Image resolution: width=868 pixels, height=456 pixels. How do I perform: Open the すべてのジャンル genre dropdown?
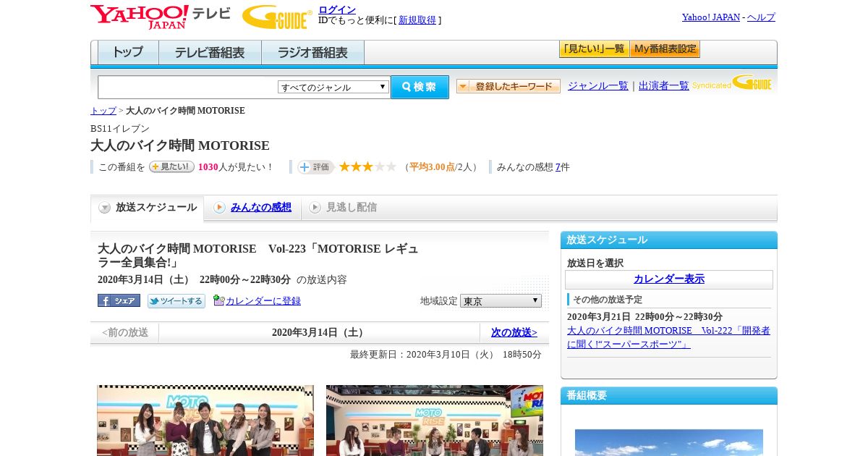point(333,87)
